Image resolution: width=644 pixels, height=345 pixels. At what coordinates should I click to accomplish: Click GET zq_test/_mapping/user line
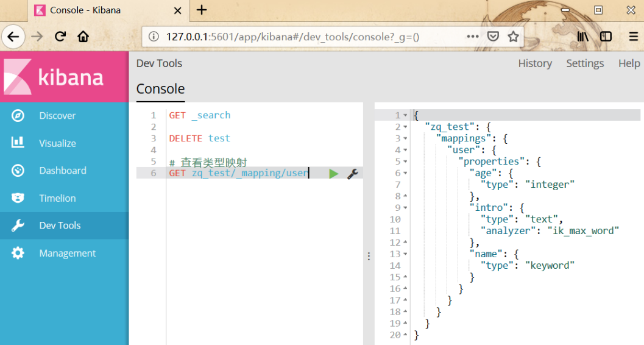[239, 173]
